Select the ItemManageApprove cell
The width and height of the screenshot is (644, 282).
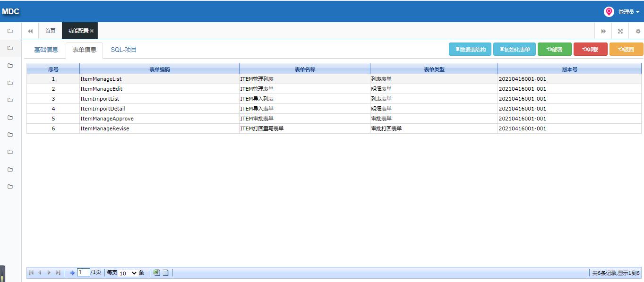(160, 119)
